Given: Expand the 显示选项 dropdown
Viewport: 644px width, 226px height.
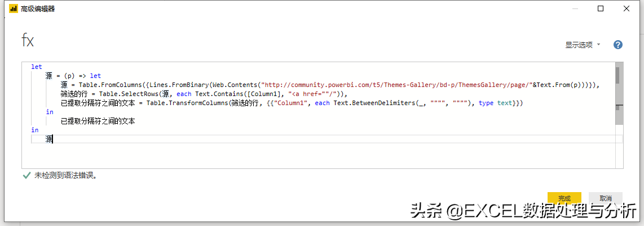Looking at the screenshot, I should 583,45.
